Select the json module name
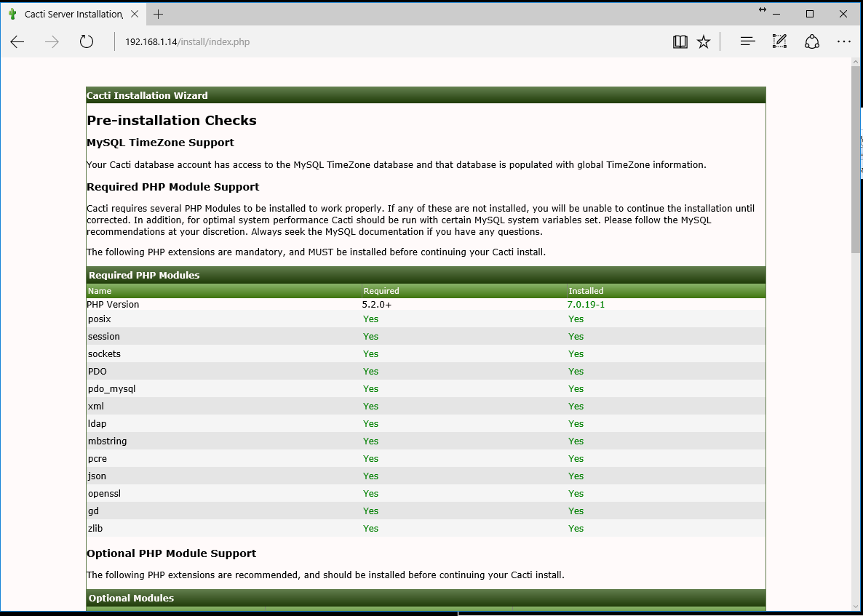Viewport: 863px width, 616px height. pyautogui.click(x=97, y=476)
